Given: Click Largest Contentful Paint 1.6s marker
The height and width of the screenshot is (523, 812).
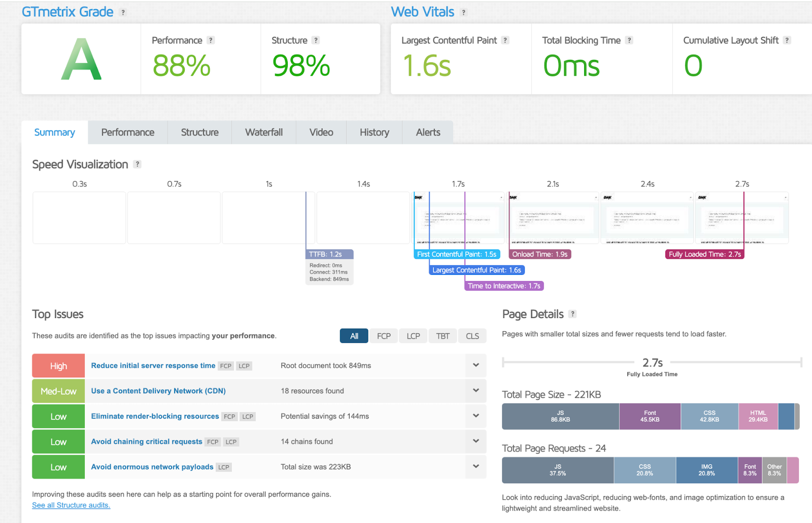Looking at the screenshot, I should coord(477,270).
